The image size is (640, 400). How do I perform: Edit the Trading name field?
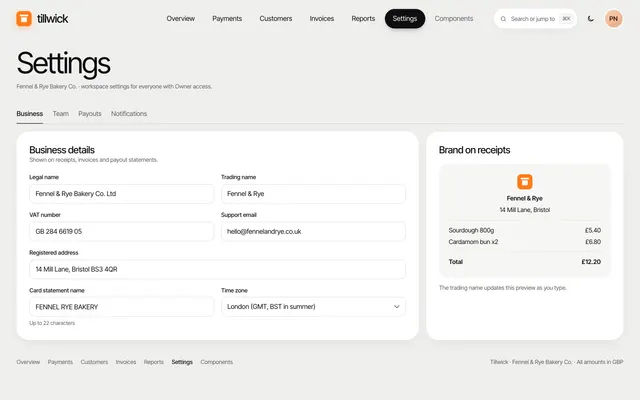click(x=313, y=194)
